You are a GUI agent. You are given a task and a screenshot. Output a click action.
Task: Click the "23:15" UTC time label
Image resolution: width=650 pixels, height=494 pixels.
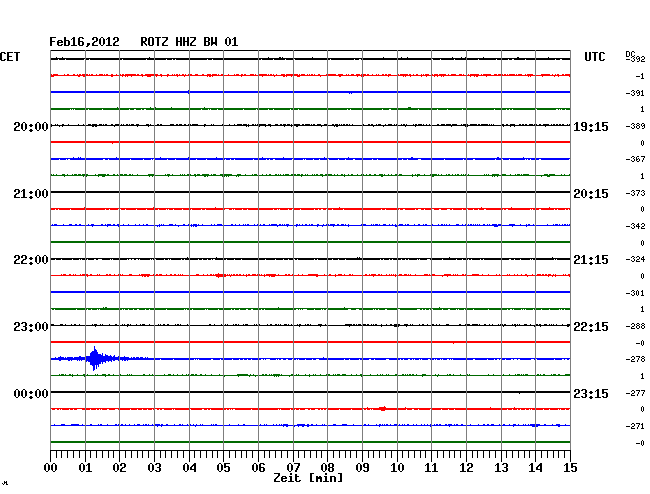[591, 393]
